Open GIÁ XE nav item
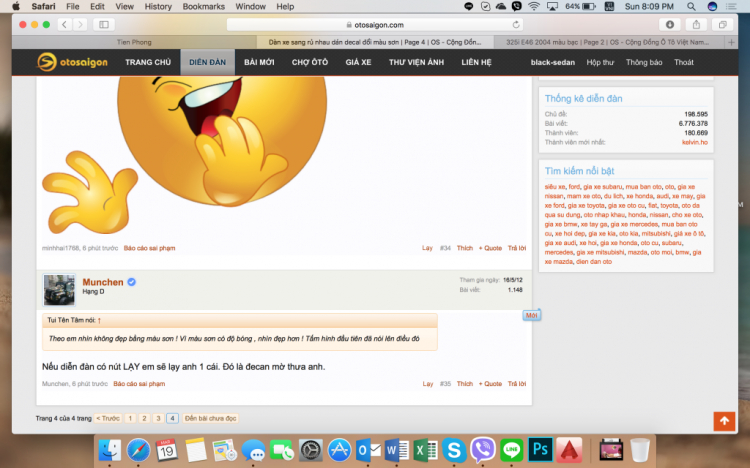 click(358, 62)
